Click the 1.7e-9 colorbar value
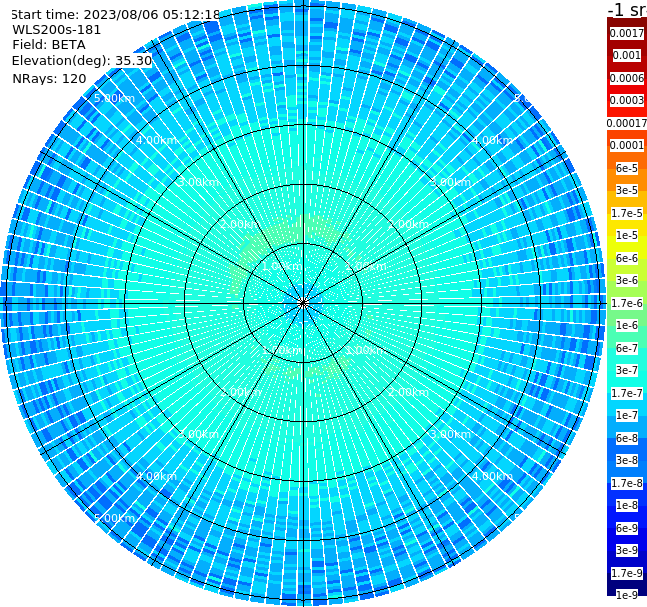 (627, 573)
